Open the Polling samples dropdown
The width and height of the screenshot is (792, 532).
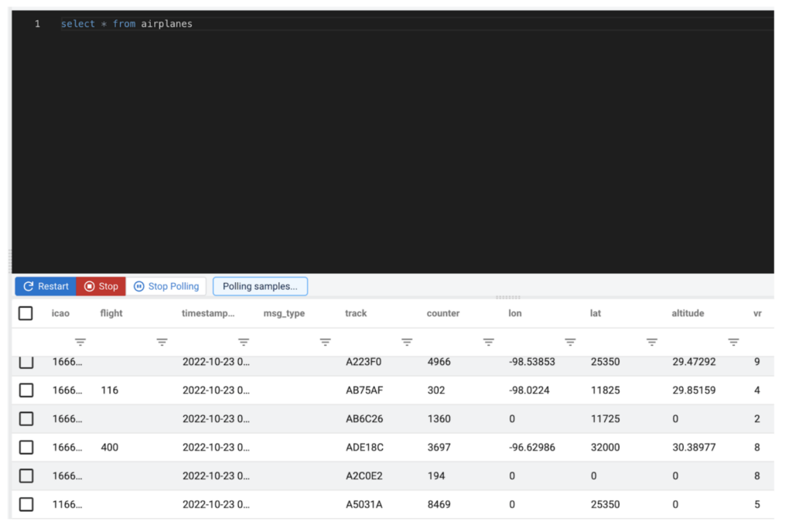pyautogui.click(x=260, y=286)
